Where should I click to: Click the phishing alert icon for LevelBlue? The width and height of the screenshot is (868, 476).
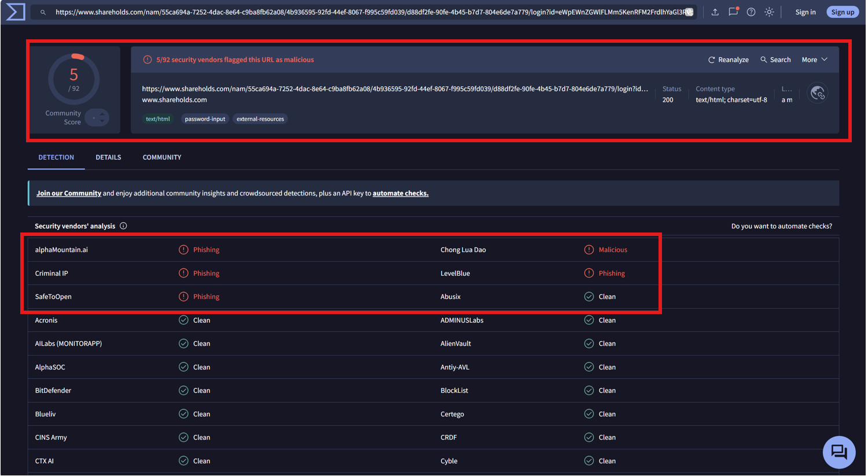589,273
